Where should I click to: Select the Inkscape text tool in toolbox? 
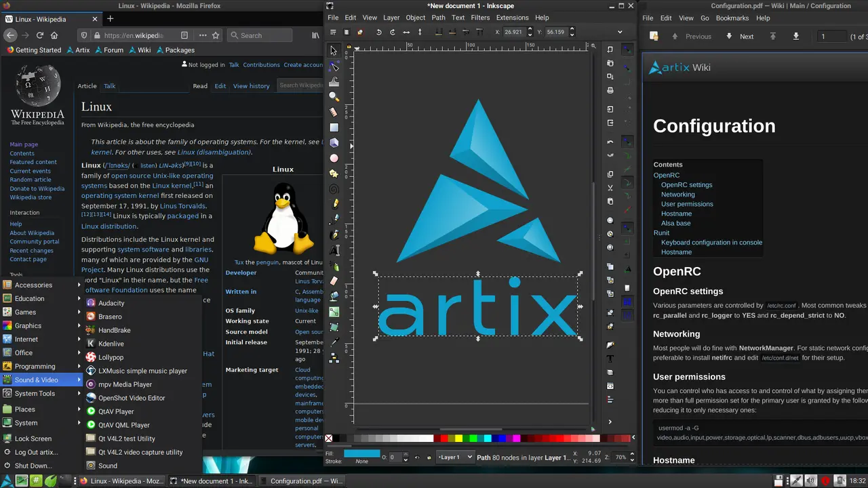[x=334, y=250]
